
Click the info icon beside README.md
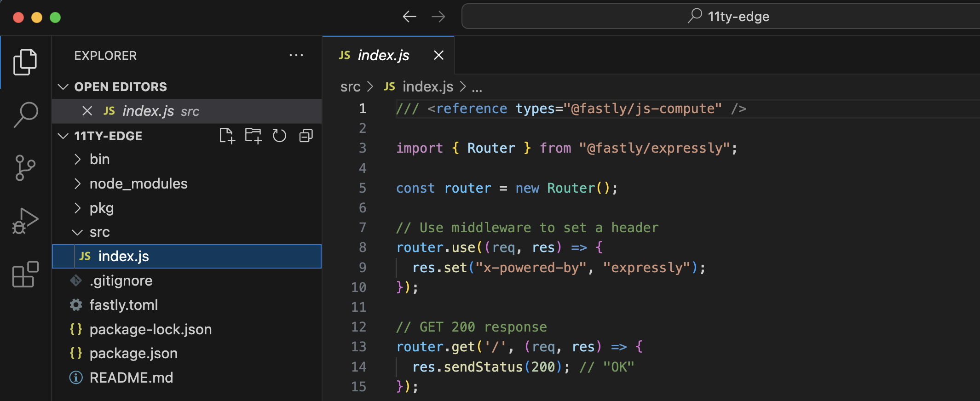[x=76, y=378]
